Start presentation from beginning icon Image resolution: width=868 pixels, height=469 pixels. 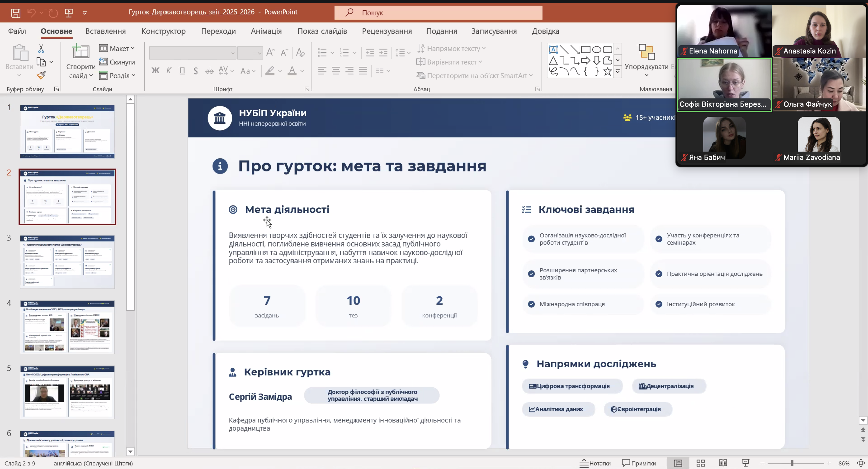[69, 13]
